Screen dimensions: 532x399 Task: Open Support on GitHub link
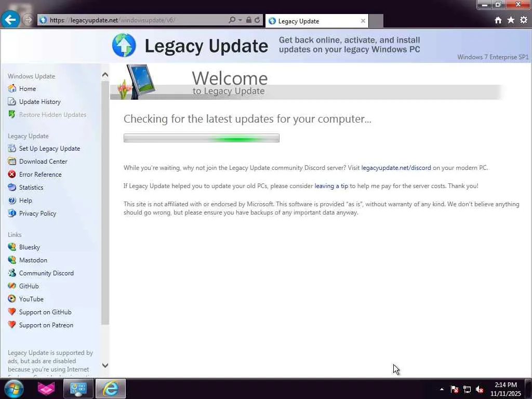point(45,312)
